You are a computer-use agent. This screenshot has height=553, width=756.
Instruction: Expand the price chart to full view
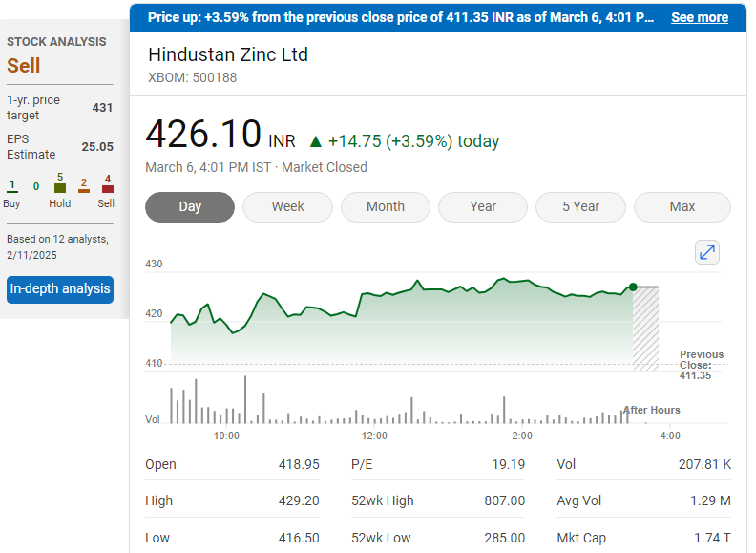coord(706,252)
